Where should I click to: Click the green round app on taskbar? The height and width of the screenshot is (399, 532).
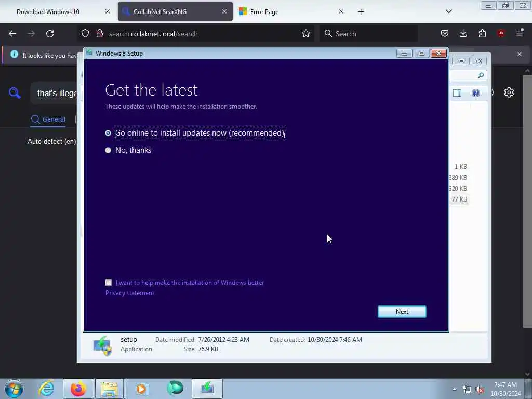click(x=175, y=388)
